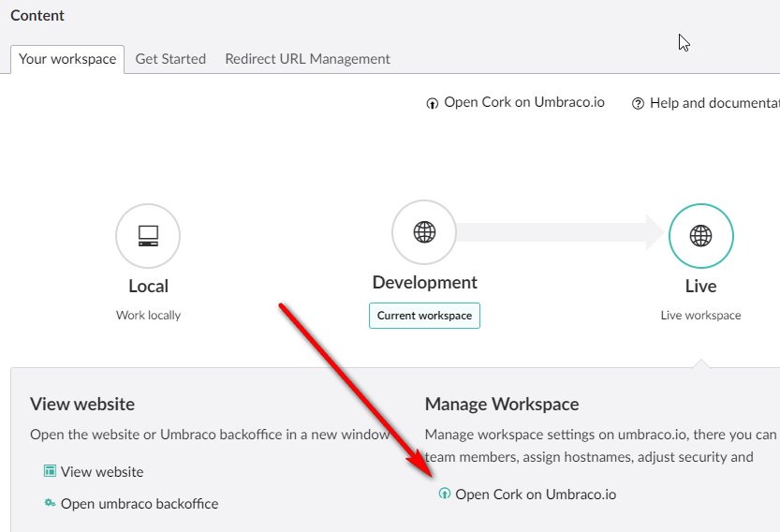Click the upload icon beside top Open Cork link

pos(433,104)
